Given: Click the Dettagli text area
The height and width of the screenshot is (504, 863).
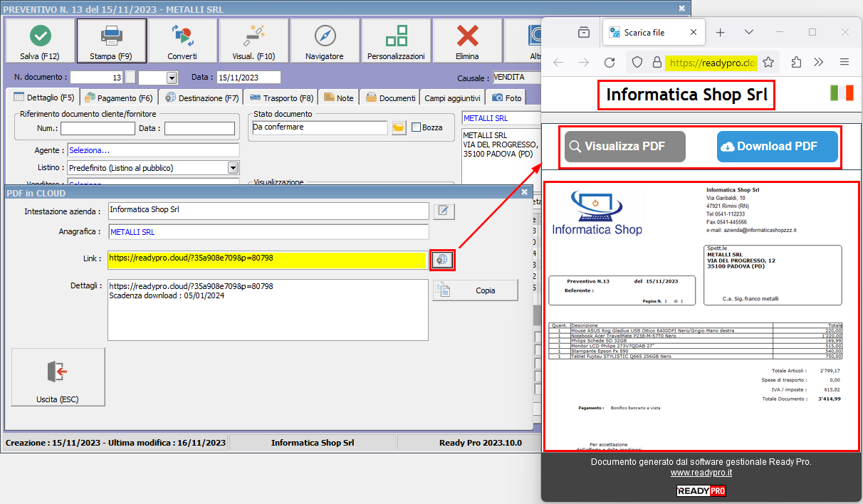Looking at the screenshot, I should click(x=268, y=310).
